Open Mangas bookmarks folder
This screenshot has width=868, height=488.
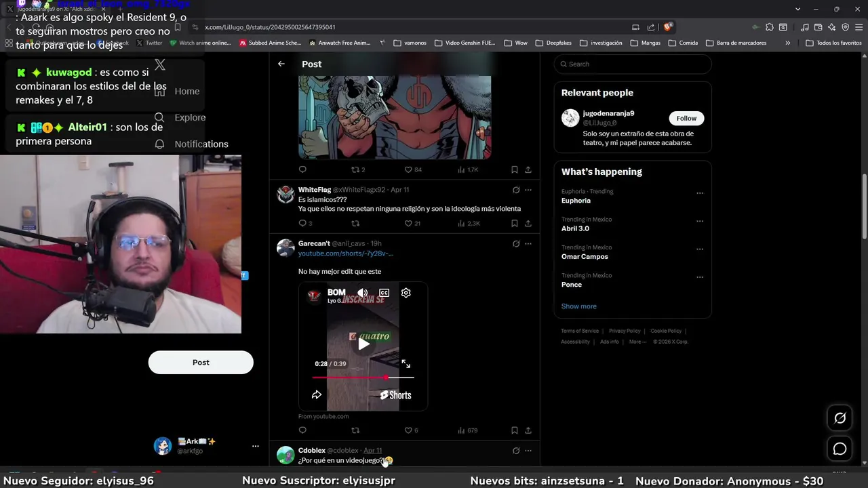pos(645,43)
